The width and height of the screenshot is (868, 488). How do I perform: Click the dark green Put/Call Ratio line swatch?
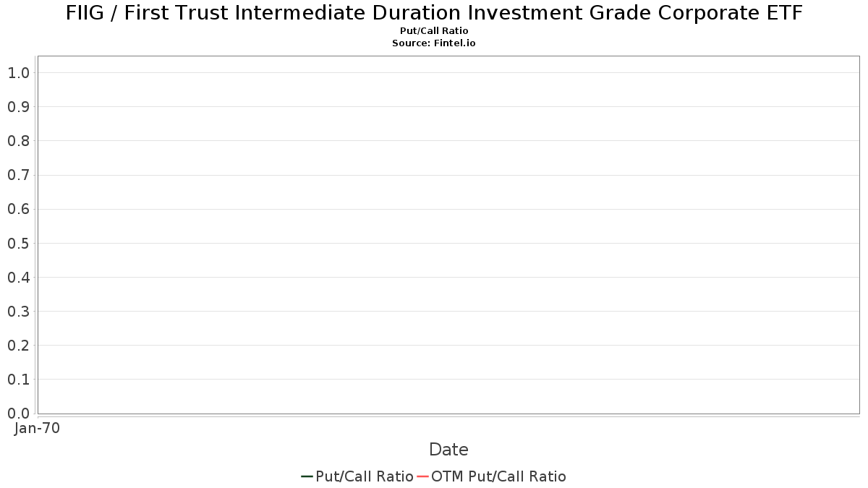[x=307, y=476]
